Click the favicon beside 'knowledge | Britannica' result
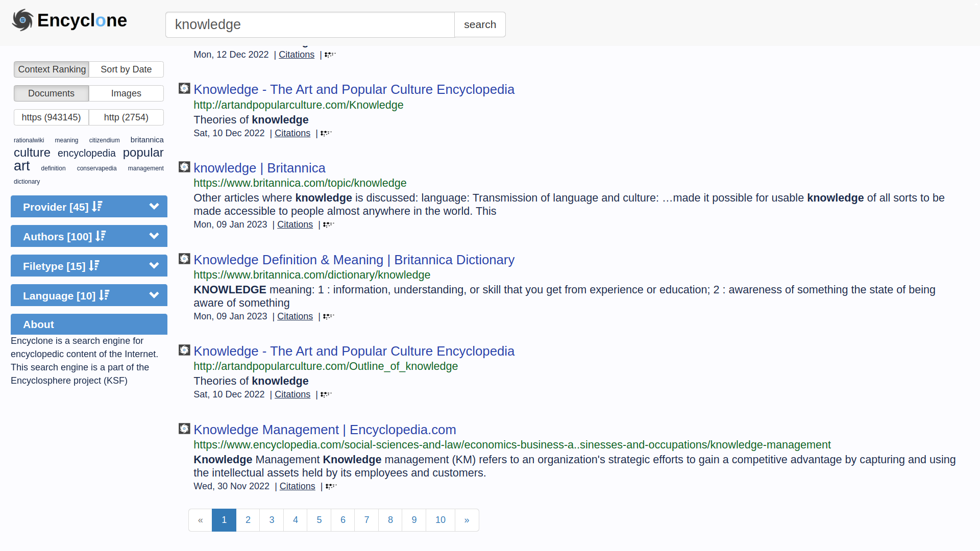The image size is (980, 551). pyautogui.click(x=184, y=167)
